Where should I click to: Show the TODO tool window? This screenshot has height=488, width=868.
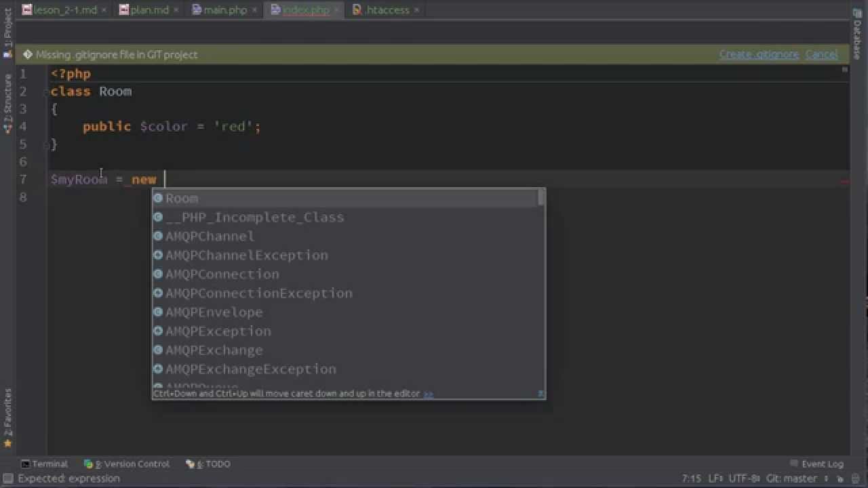click(208, 464)
